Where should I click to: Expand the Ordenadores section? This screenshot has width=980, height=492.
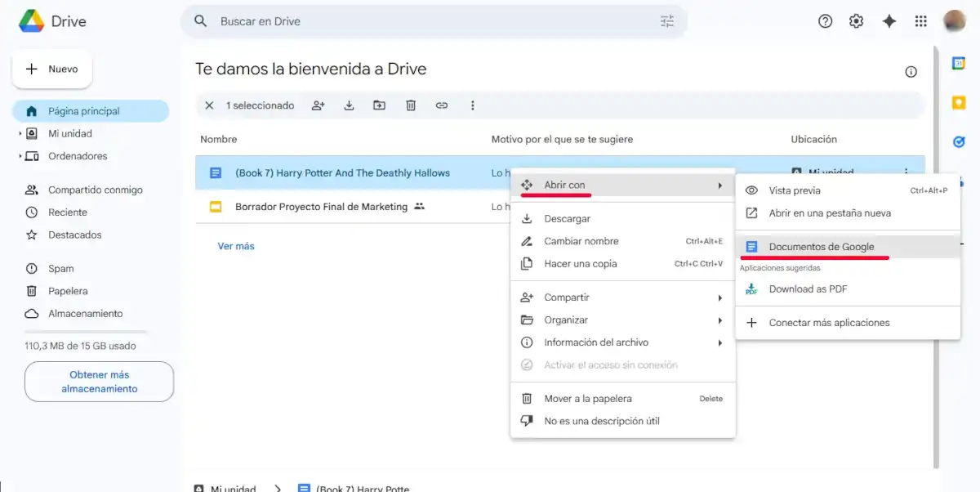(x=18, y=156)
